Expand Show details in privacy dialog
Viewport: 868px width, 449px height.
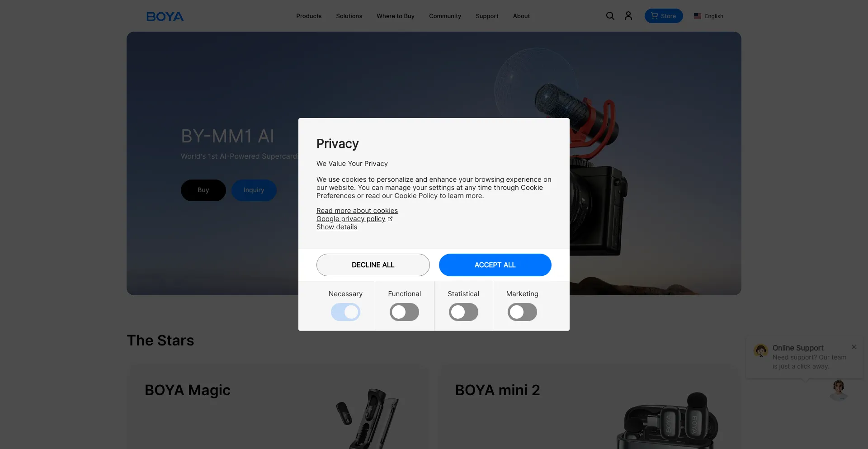337,227
